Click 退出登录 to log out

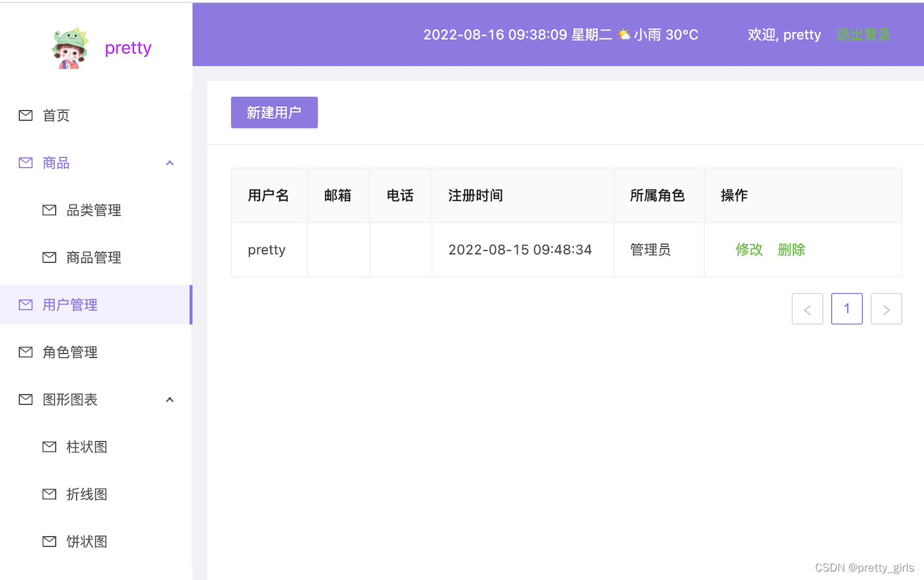click(863, 35)
